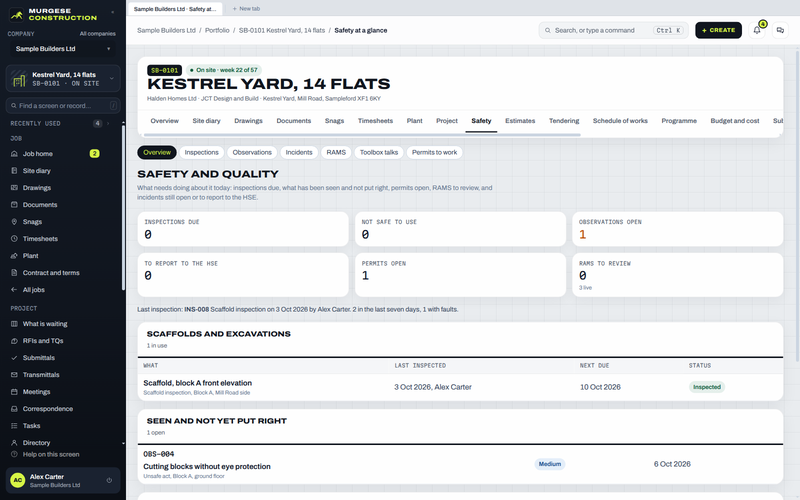This screenshot has width=800, height=500.
Task: Click the RAMS to review card
Action: 678,275
